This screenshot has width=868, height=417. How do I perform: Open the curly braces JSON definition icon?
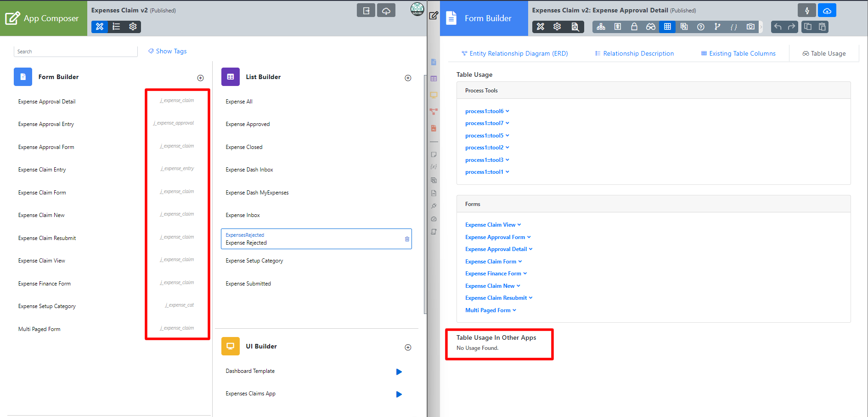coord(734,27)
